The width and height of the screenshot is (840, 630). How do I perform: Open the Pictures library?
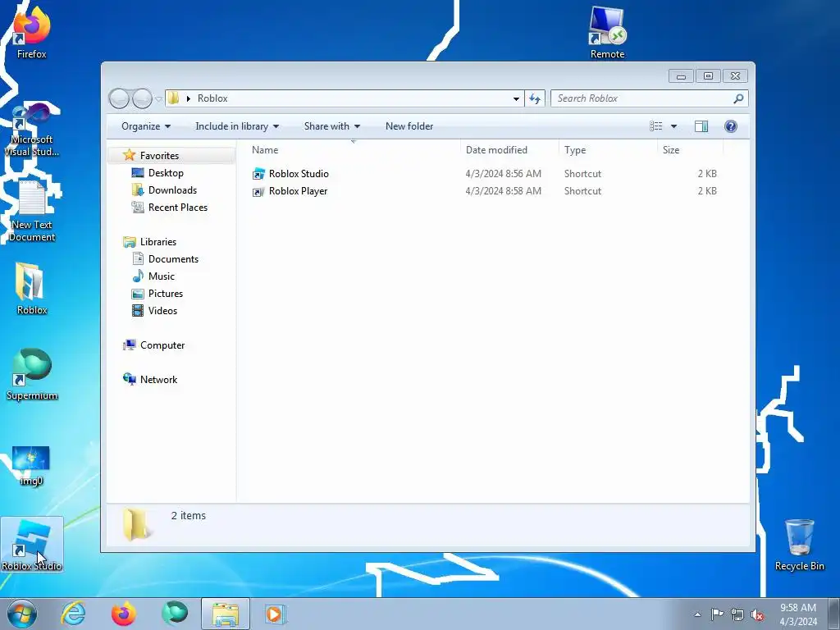pos(166,294)
